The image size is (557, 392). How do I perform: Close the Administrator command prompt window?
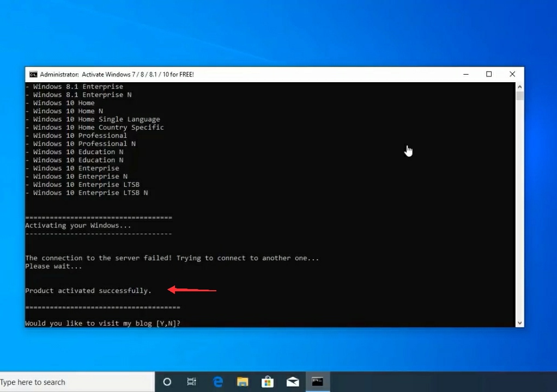(512, 75)
